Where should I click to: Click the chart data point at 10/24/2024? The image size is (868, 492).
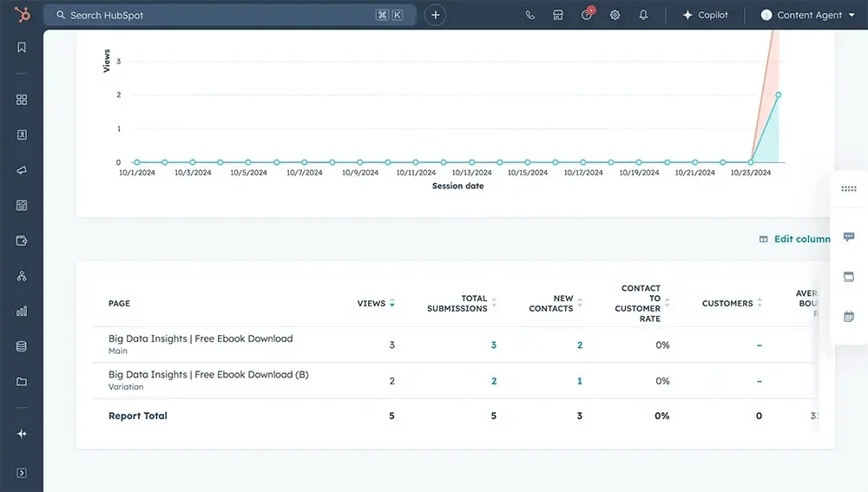tap(779, 95)
